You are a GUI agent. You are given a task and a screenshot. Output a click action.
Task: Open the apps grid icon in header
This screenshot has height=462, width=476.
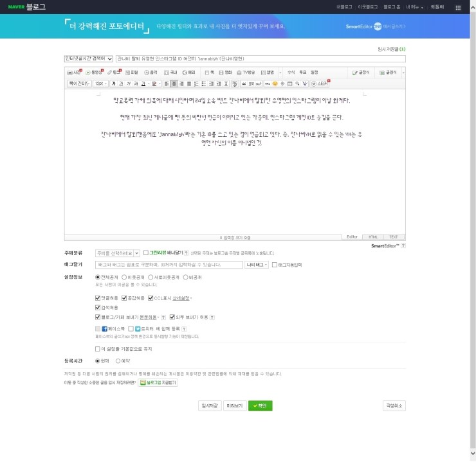458,8
